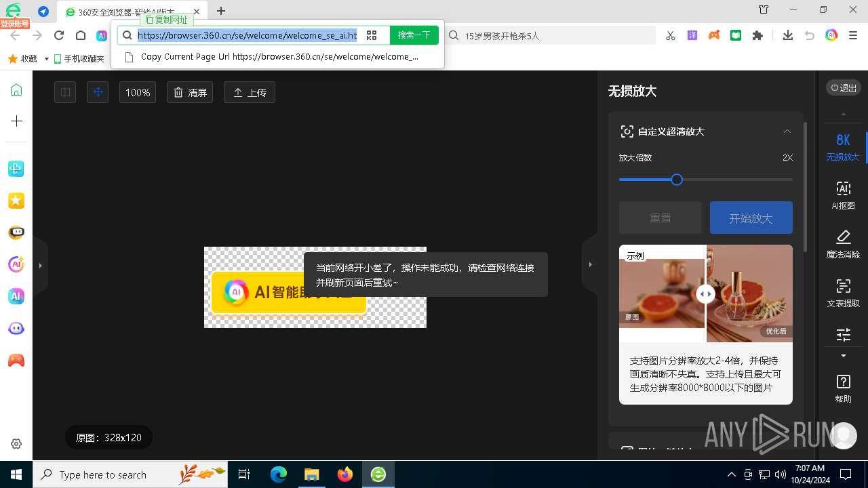Click the 登录账号 login badge

click(x=14, y=24)
